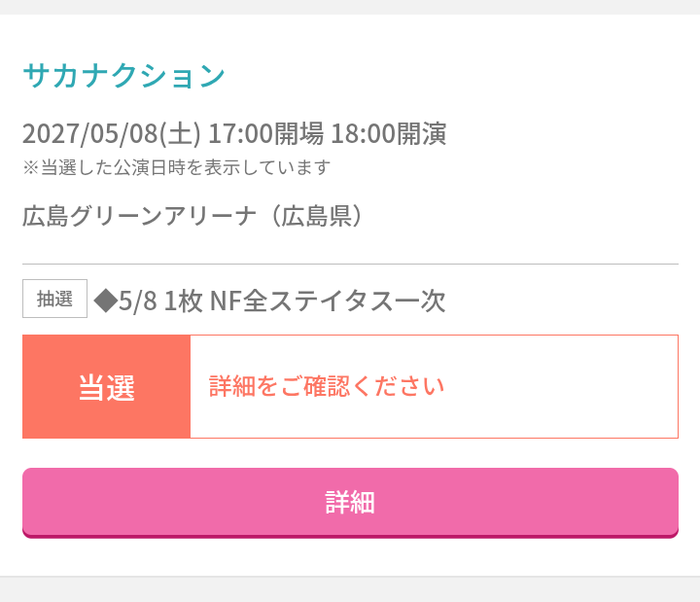Image resolution: width=700 pixels, height=602 pixels.
Task: Click the horizontal divider line below the venue
Action: click(x=350, y=264)
